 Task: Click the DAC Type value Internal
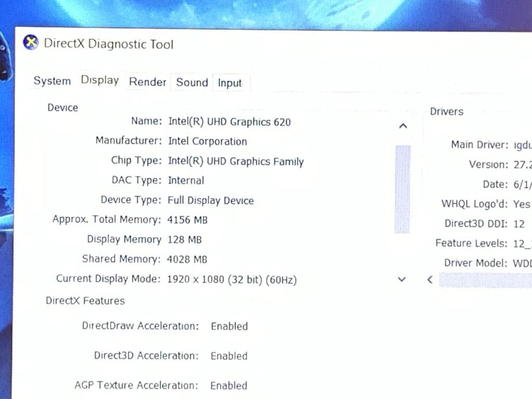pyautogui.click(x=186, y=180)
